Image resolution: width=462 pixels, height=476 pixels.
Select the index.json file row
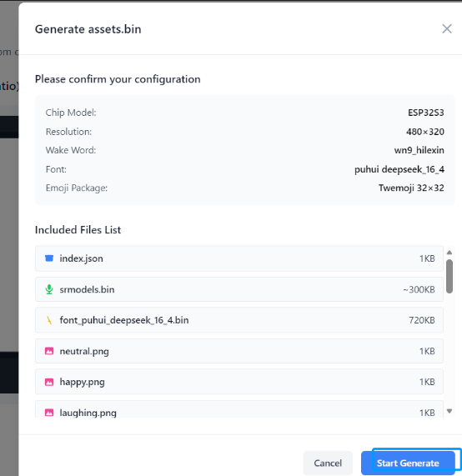239,258
